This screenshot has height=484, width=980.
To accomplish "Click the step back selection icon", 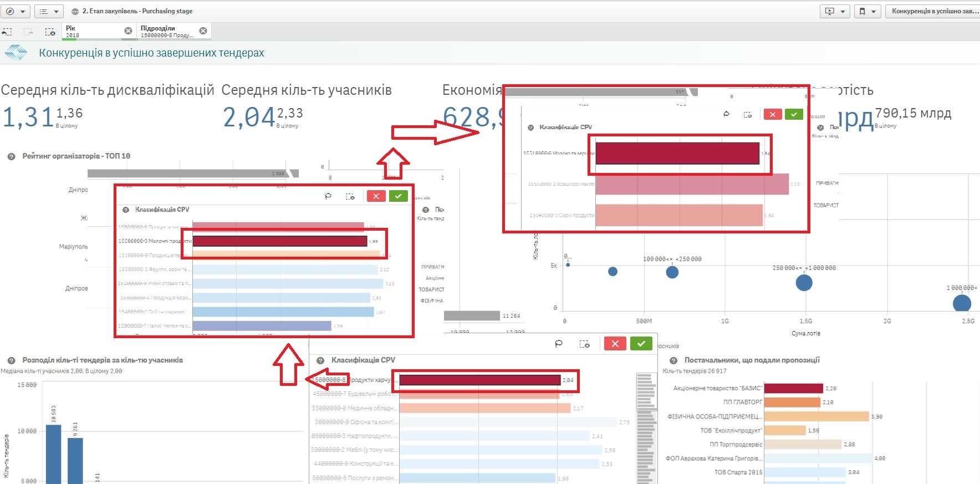I will (7, 32).
